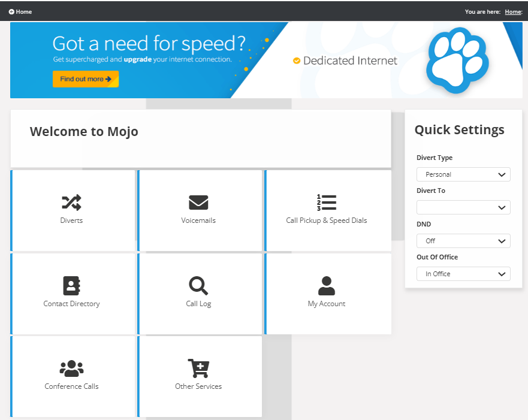Expand the DND dropdown set to Off
The width and height of the screenshot is (528, 420).
[463, 241]
